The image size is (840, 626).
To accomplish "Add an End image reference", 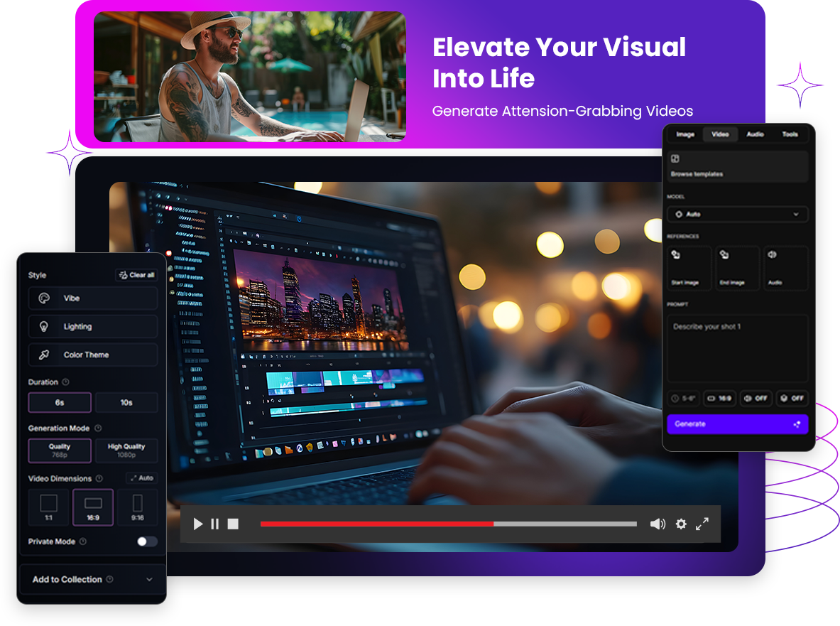I will pos(736,268).
